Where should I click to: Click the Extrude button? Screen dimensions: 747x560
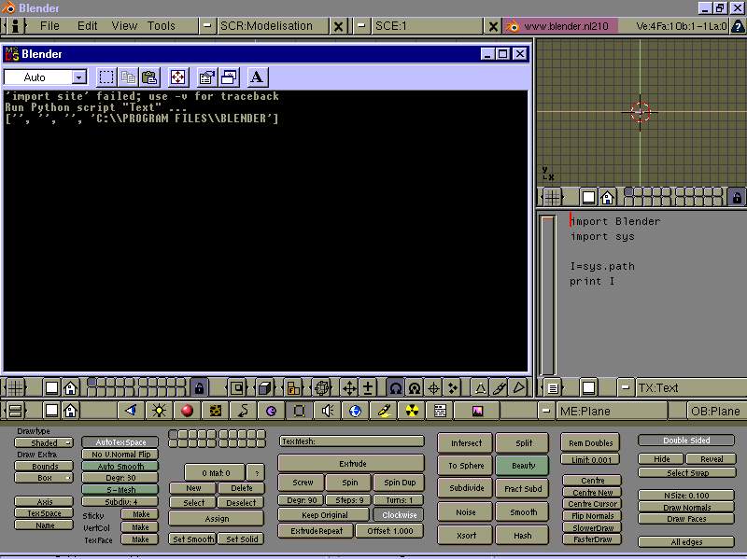point(351,463)
